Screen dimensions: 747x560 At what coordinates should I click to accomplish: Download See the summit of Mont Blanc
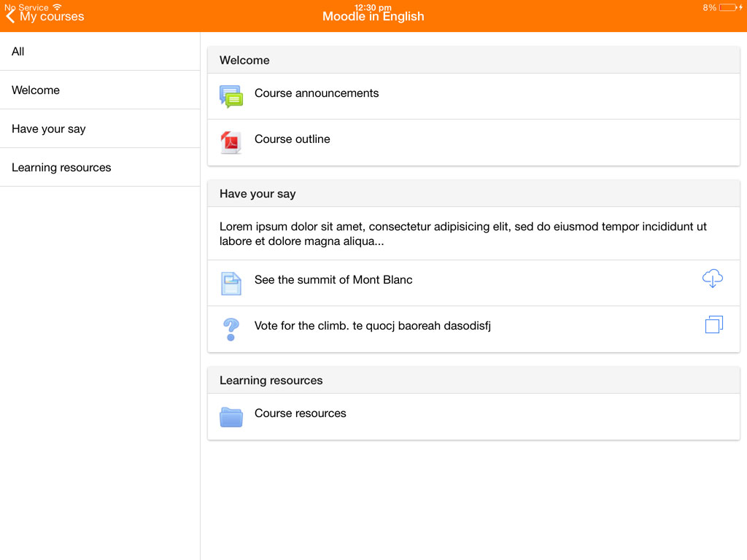point(713,279)
